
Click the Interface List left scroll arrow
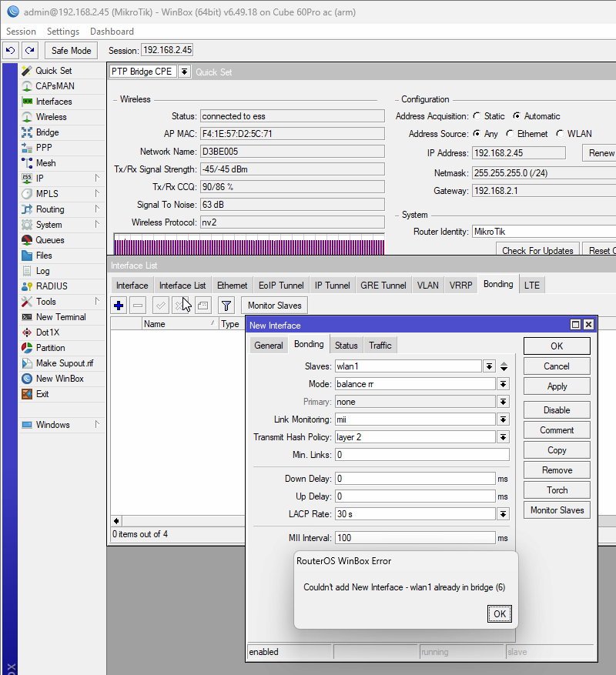116,521
